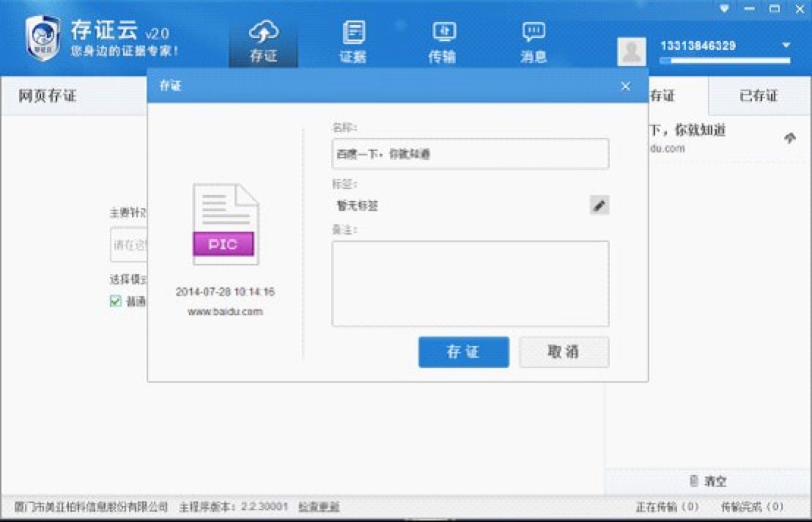Click the URL input field behind the dialog
This screenshot has height=522, width=812.
pyautogui.click(x=129, y=245)
